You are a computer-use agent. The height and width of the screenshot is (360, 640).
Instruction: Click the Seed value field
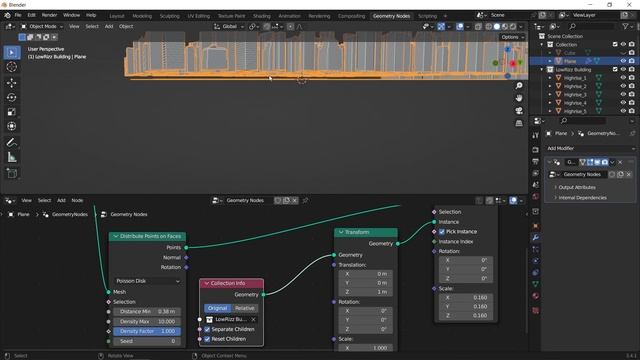(147, 341)
